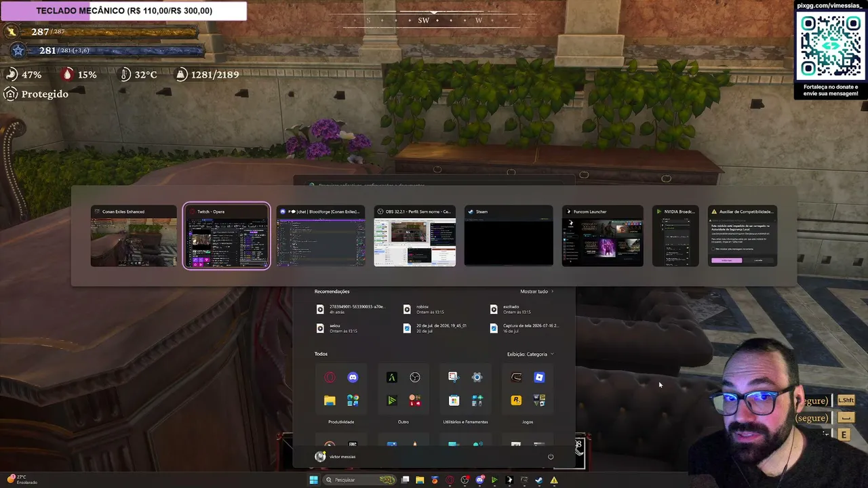Open Snipping Tool icon in Utilitários e Ferramentas

pos(454,378)
